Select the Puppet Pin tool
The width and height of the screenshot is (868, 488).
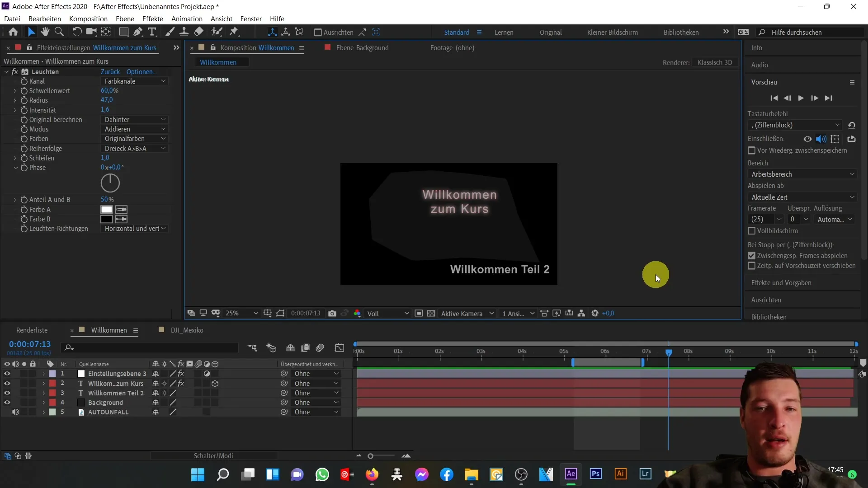point(234,32)
